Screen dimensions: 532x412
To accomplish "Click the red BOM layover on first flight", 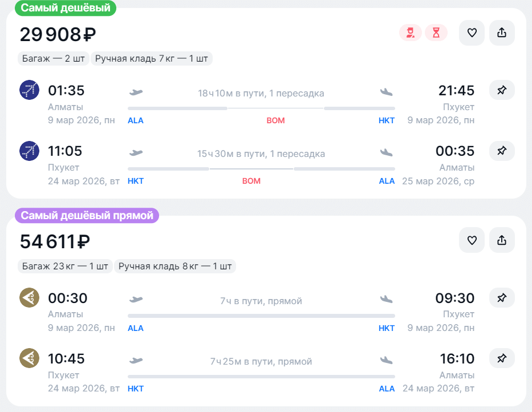I will click(275, 120).
